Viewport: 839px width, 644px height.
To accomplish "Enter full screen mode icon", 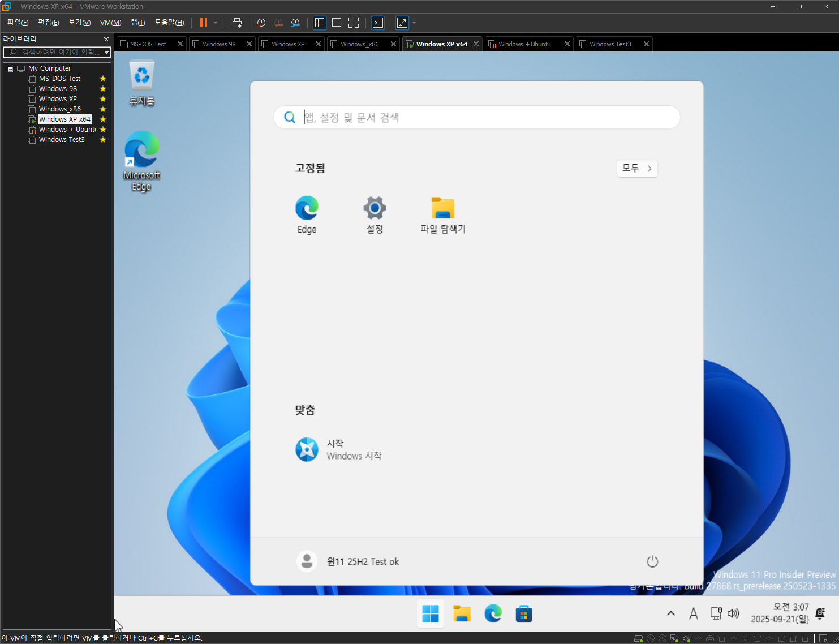I will click(354, 23).
